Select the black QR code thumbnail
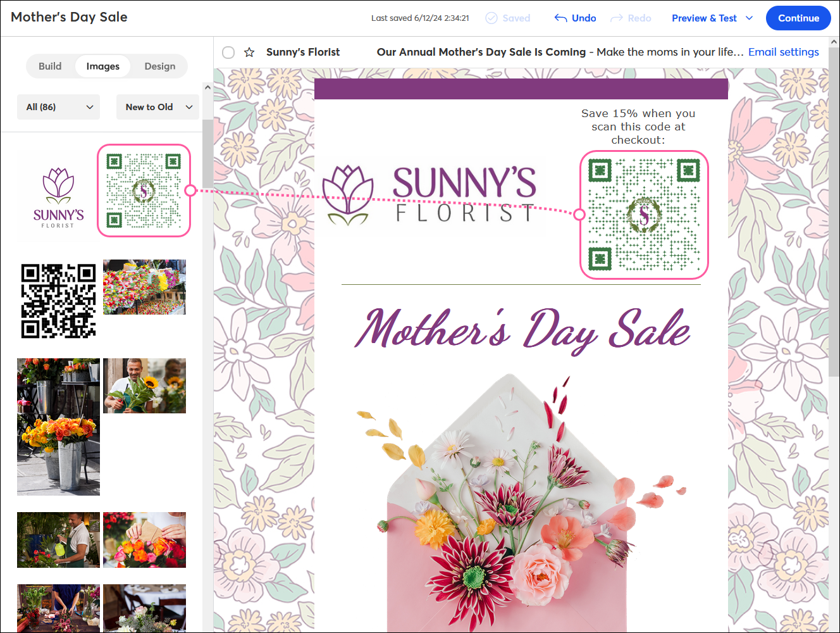The height and width of the screenshot is (633, 840). coord(58,301)
